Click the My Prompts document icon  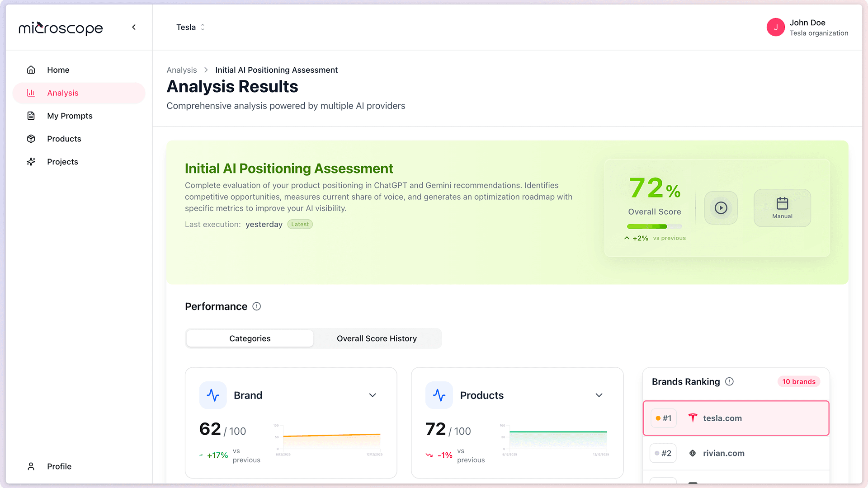[x=31, y=116]
